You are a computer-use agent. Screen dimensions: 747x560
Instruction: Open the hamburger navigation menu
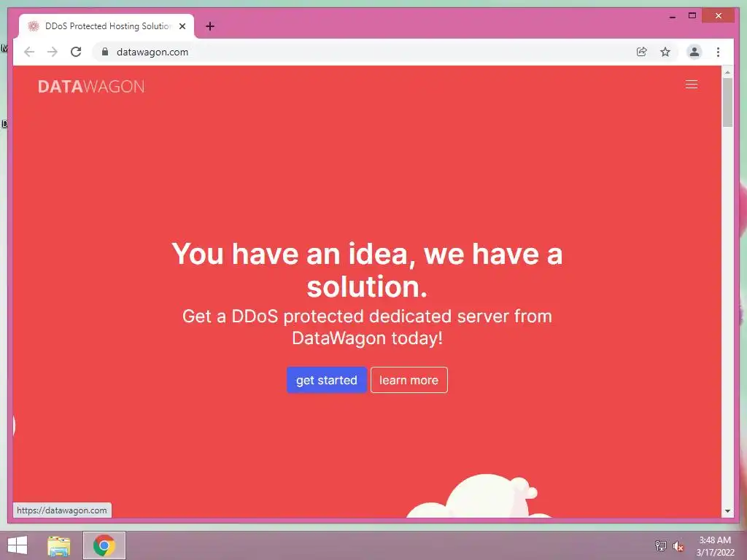click(x=692, y=85)
